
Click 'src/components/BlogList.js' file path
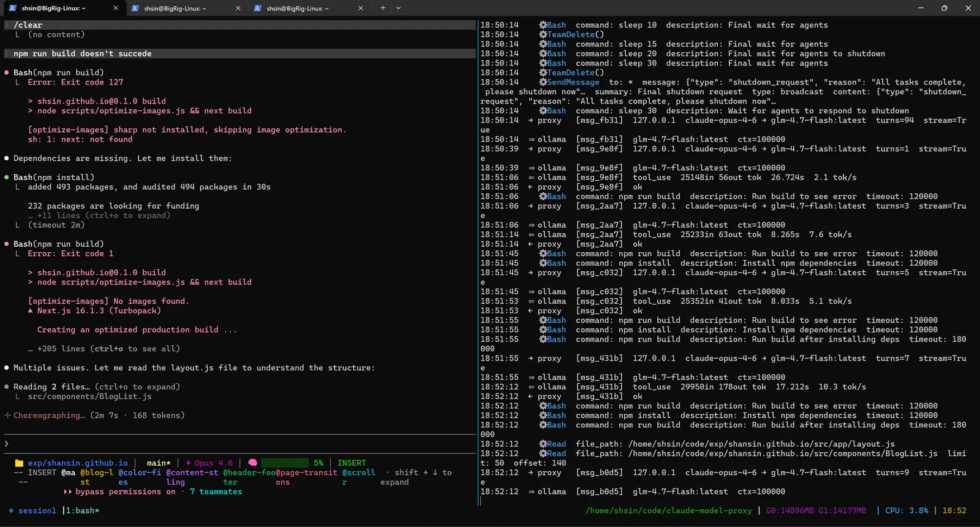click(89, 397)
